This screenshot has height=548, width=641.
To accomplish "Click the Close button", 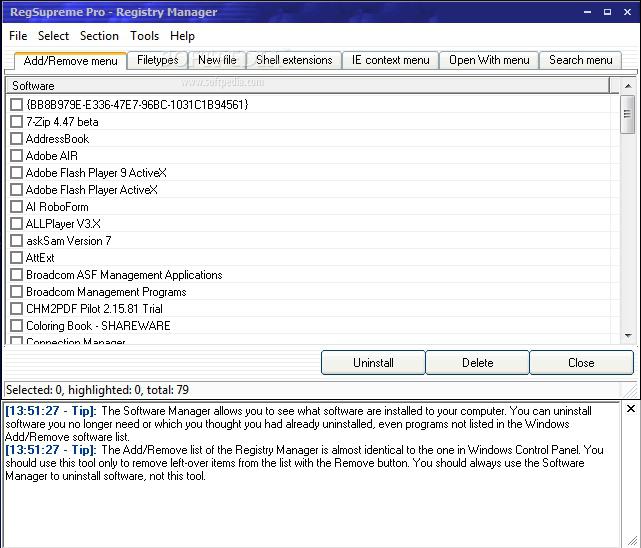I will [x=581, y=362].
